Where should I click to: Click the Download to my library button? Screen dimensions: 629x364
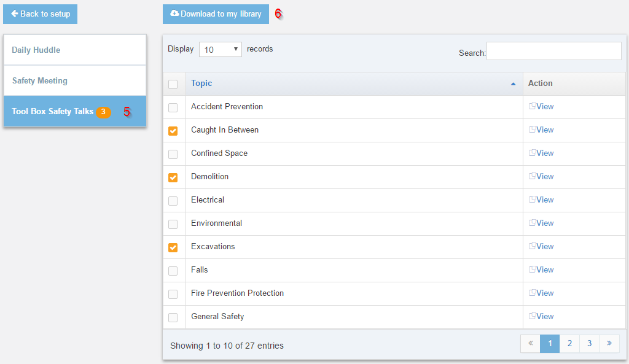coord(216,14)
